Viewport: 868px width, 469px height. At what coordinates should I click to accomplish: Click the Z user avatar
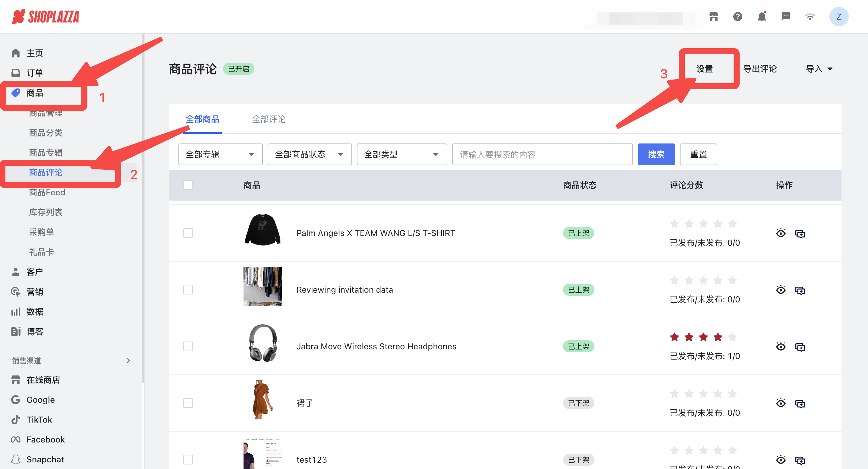click(x=838, y=17)
